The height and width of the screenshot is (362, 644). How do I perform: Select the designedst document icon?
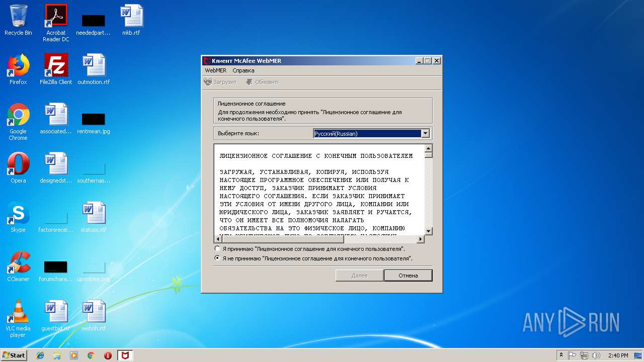point(56,168)
